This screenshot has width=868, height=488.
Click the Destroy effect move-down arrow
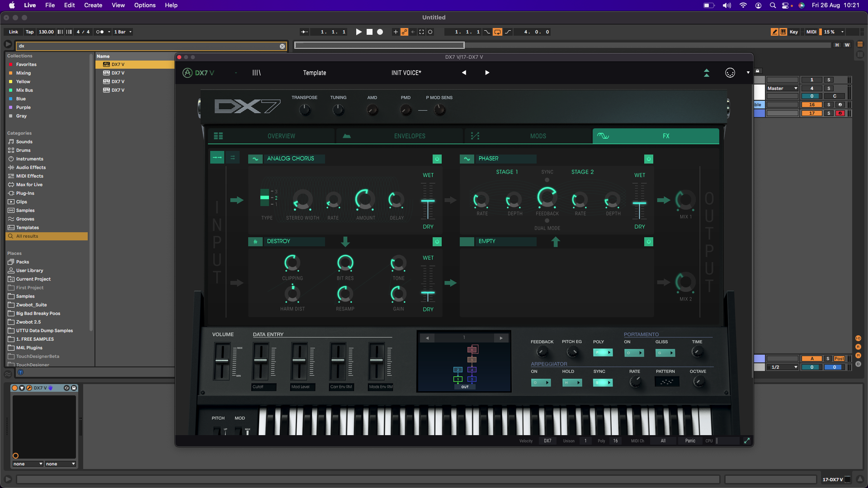tap(345, 242)
